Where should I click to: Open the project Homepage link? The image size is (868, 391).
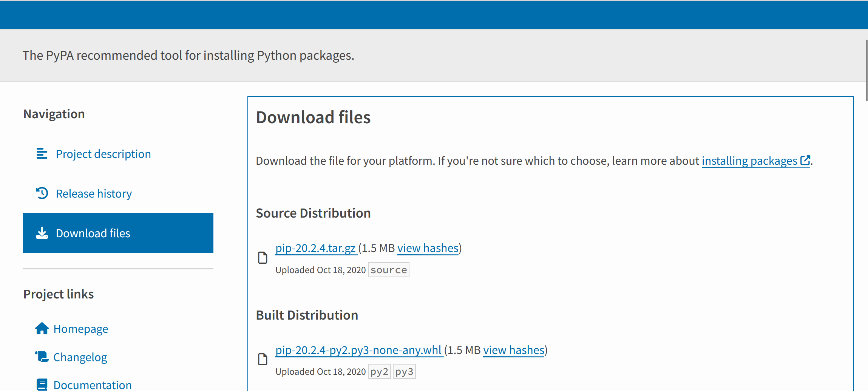tap(81, 329)
